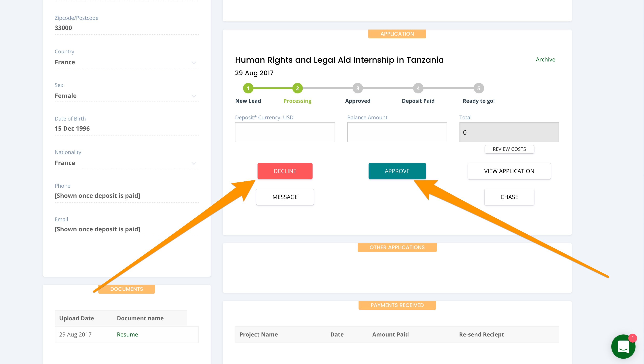The image size is (644, 364).
Task: Click step 4 Deposit Paid circle
Action: point(418,88)
